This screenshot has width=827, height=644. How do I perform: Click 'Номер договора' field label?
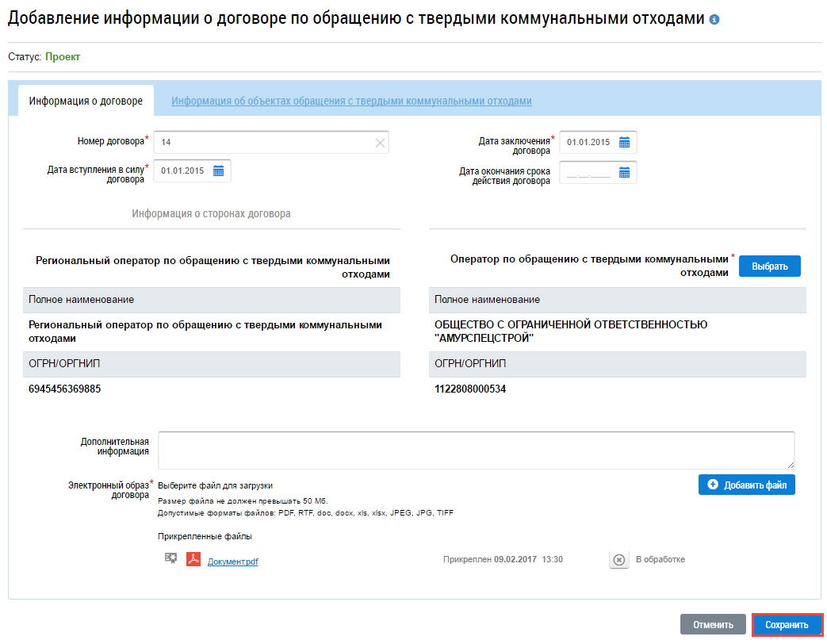pyautogui.click(x=111, y=141)
